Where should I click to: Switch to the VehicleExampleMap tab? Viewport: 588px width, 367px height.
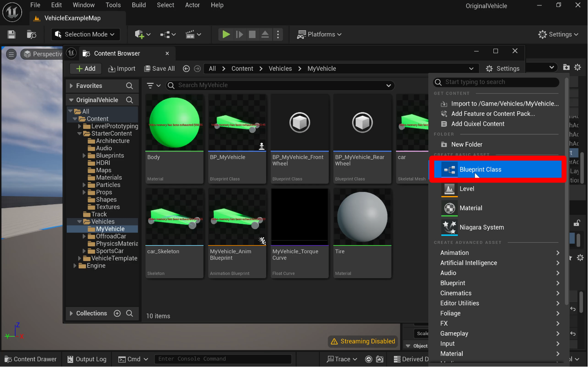pyautogui.click(x=77, y=18)
